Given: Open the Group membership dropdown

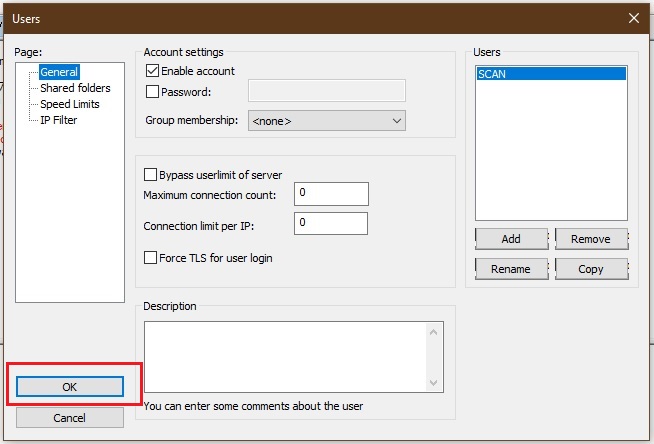Looking at the screenshot, I should click(325, 121).
